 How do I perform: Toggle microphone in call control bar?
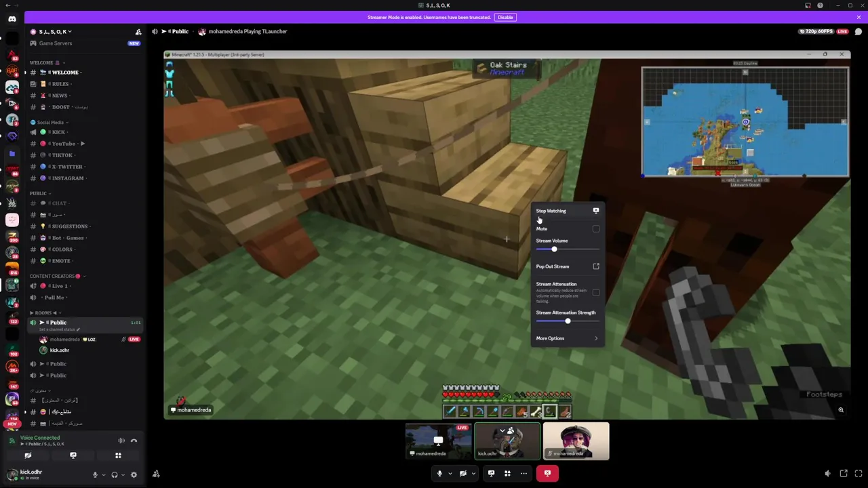pyautogui.click(x=439, y=473)
